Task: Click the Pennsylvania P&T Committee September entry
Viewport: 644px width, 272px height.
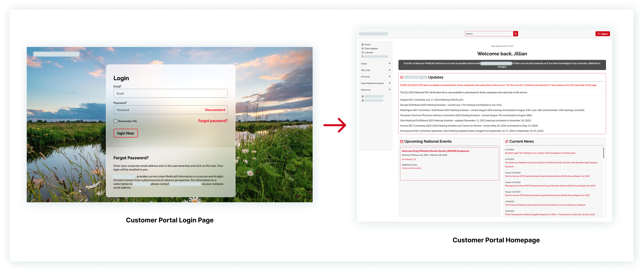Action: pos(472,131)
